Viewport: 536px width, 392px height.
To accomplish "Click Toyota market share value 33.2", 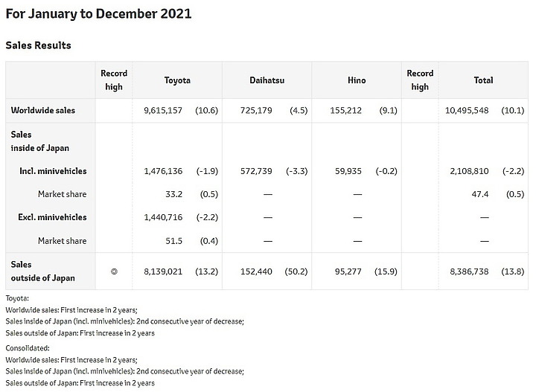I will pos(173,194).
